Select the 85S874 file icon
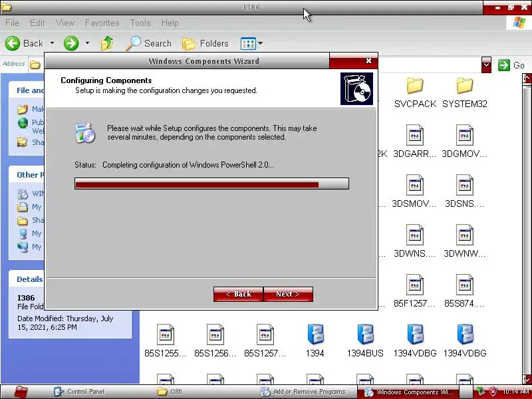The height and width of the screenshot is (399, 532). coord(464,285)
